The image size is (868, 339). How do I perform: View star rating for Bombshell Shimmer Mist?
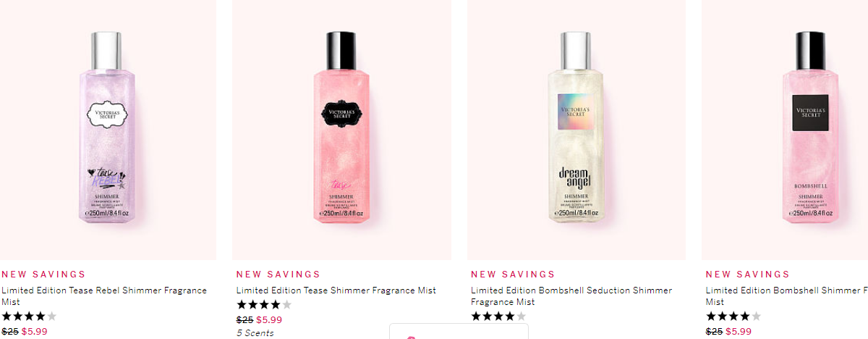pos(733,317)
